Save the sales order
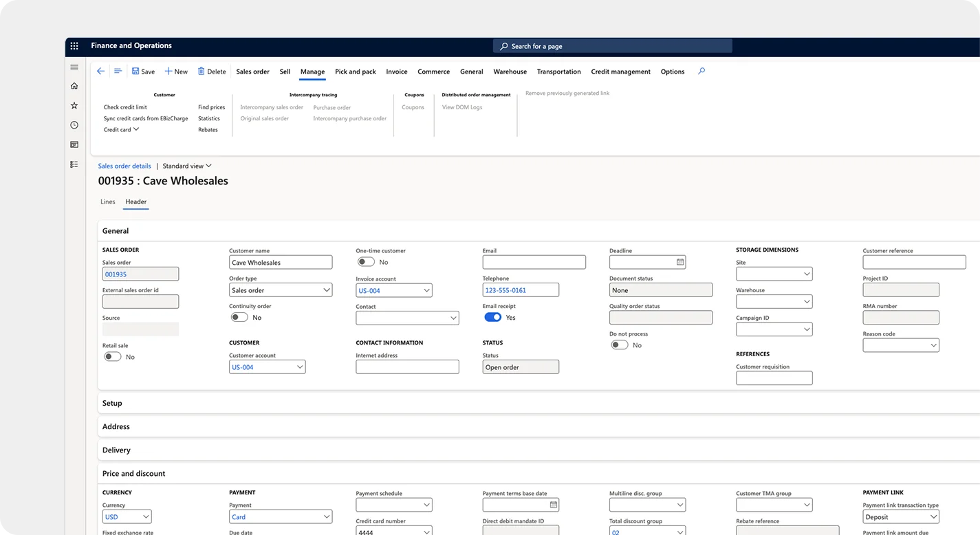 point(143,72)
